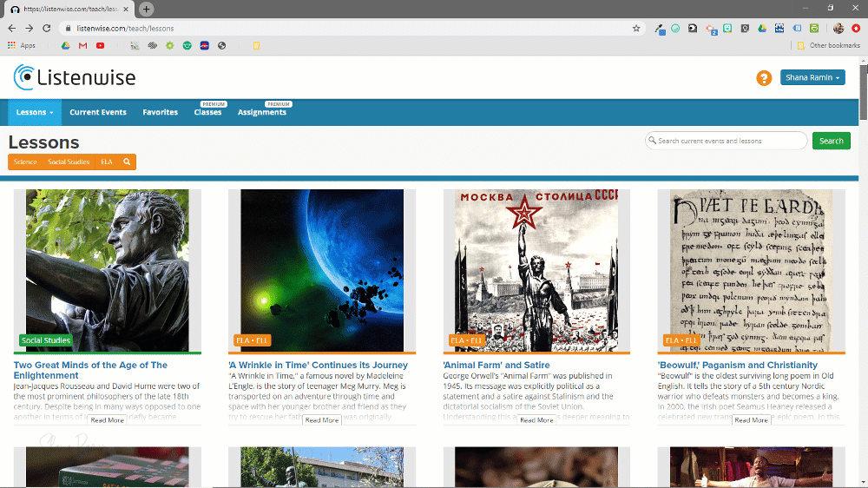Click the Rousseau statue lesson thumbnail
Screen dimensions: 868x488
tap(108, 270)
